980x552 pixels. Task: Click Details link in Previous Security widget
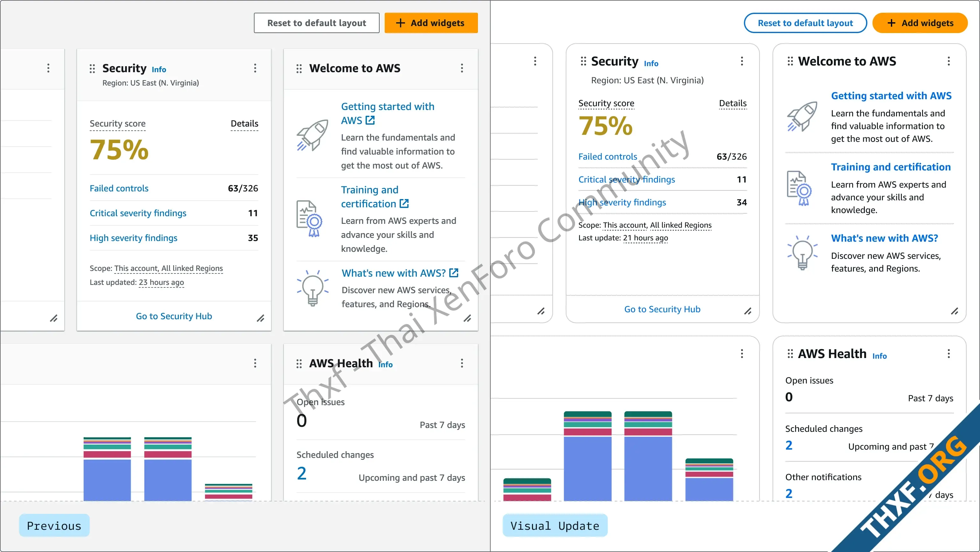[244, 124]
